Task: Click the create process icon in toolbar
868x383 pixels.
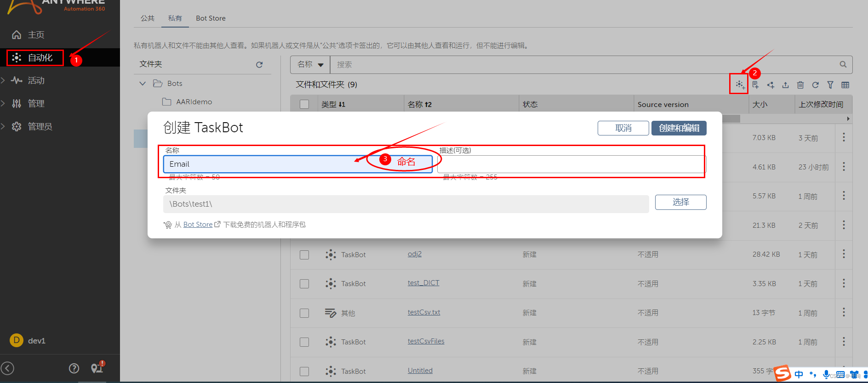Action: [x=771, y=85]
